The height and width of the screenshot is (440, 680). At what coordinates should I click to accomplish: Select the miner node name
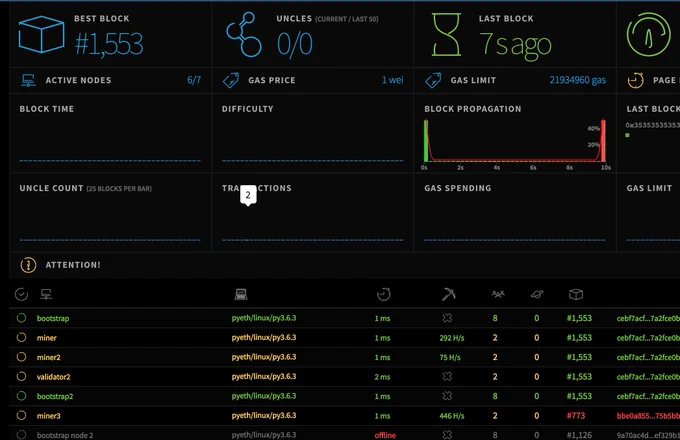click(47, 338)
